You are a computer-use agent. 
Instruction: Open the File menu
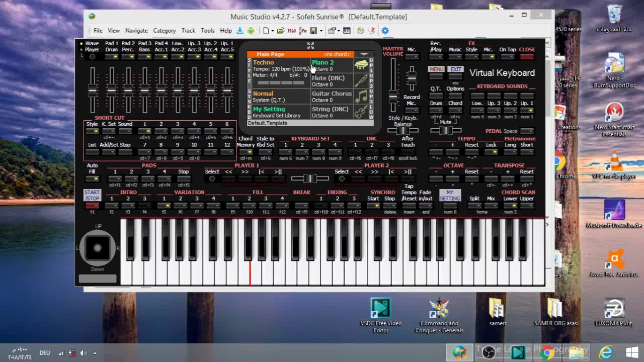tap(98, 31)
